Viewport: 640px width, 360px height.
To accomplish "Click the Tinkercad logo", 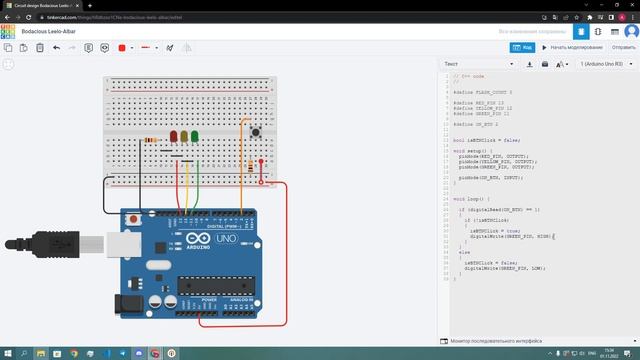I will coord(8,31).
